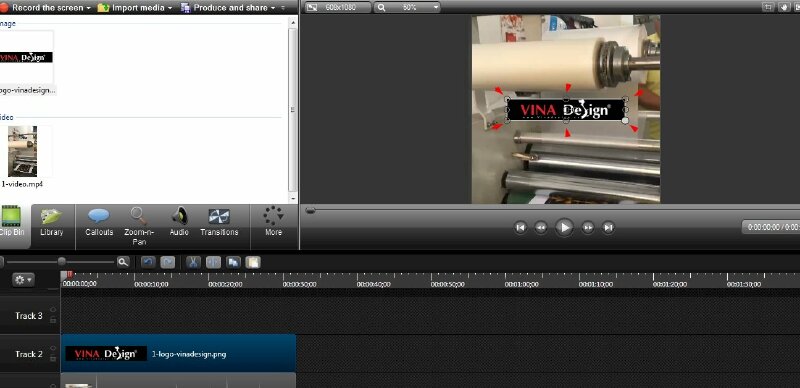Click the timeline ruler at 00:00:30;00
The height and width of the screenshot is (388, 800).
pyautogui.click(x=299, y=284)
